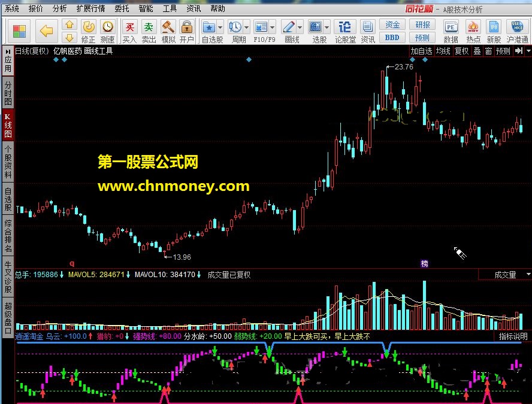Open the 帮助 menu
Screen dimensions: 532x404
(x=217, y=8)
